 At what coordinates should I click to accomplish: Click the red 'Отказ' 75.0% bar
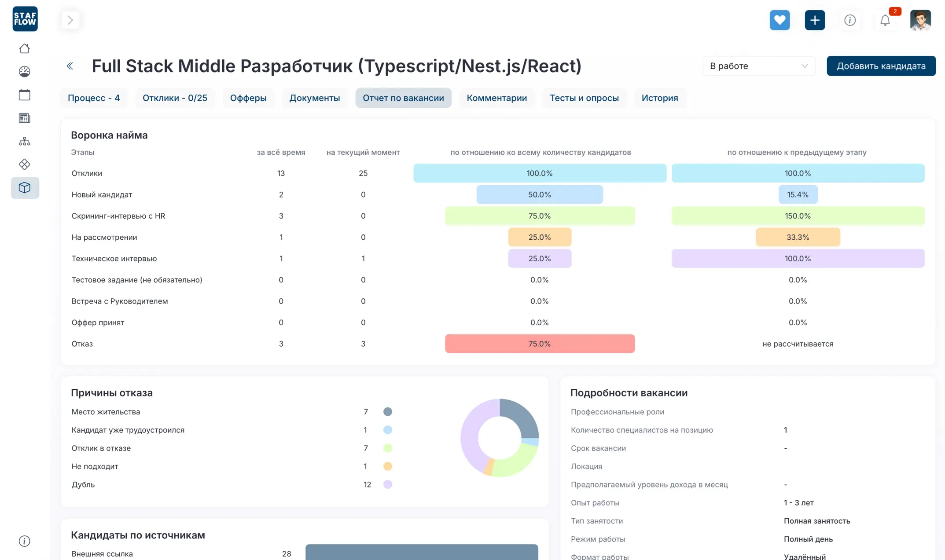click(540, 344)
